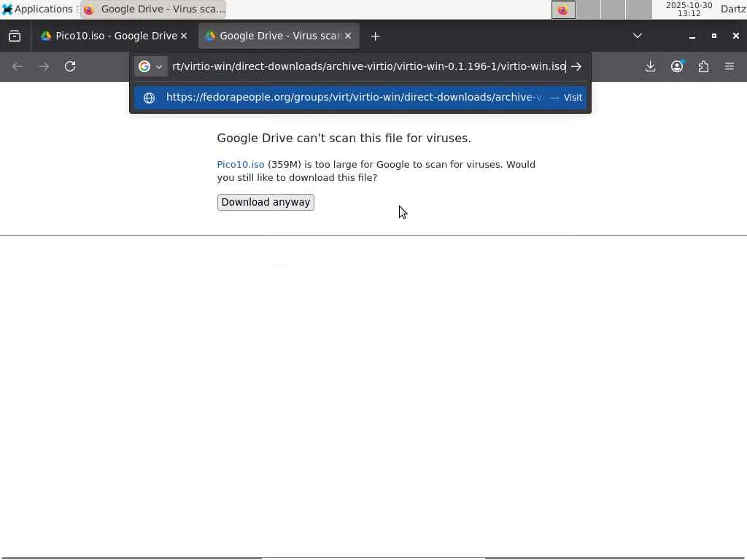Open the Firefox application menu
The image size is (747, 560).
tap(729, 66)
